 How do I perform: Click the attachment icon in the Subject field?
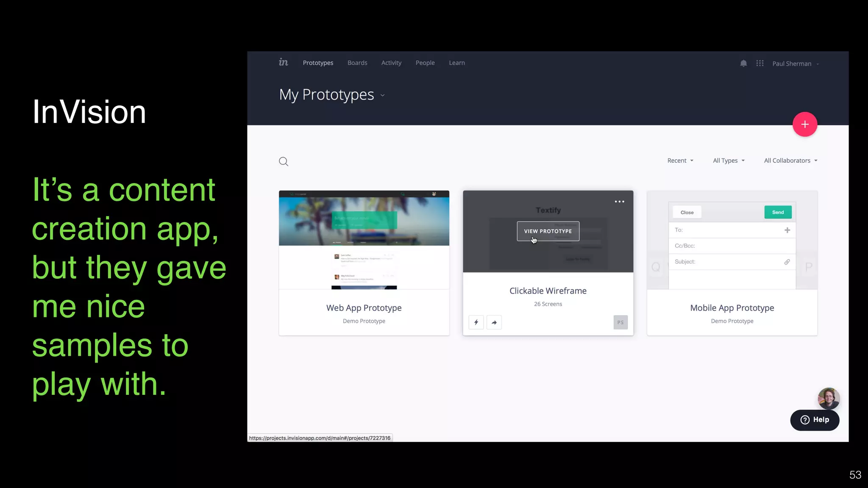[x=787, y=262]
